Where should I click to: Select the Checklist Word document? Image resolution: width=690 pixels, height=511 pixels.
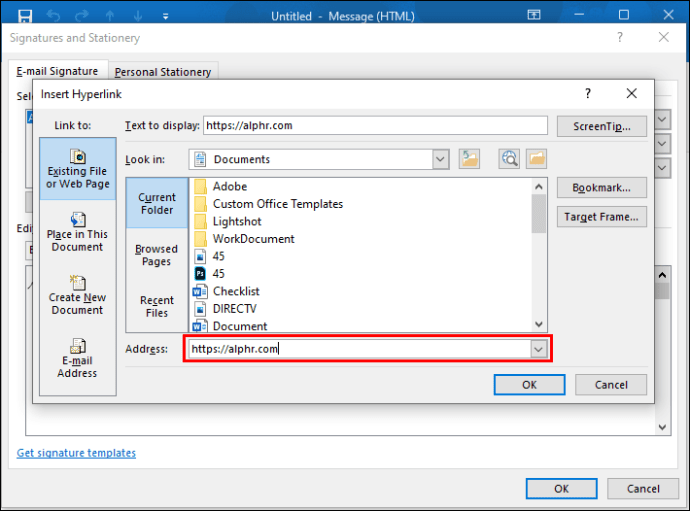[227, 291]
